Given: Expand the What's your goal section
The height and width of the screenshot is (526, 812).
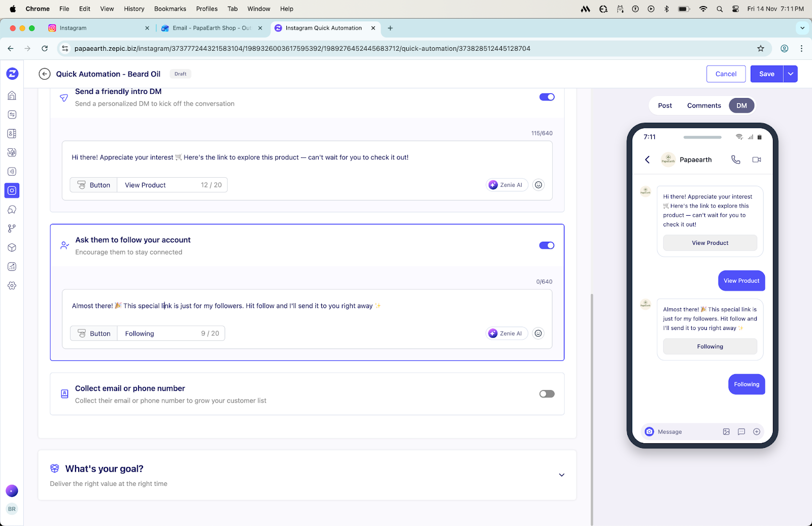Looking at the screenshot, I should click(x=561, y=475).
